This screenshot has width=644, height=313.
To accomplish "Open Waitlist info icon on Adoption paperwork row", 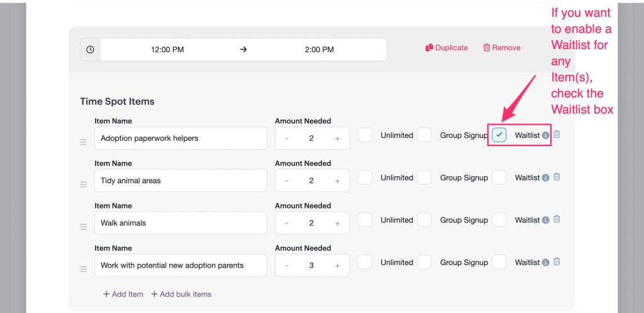I will [545, 135].
